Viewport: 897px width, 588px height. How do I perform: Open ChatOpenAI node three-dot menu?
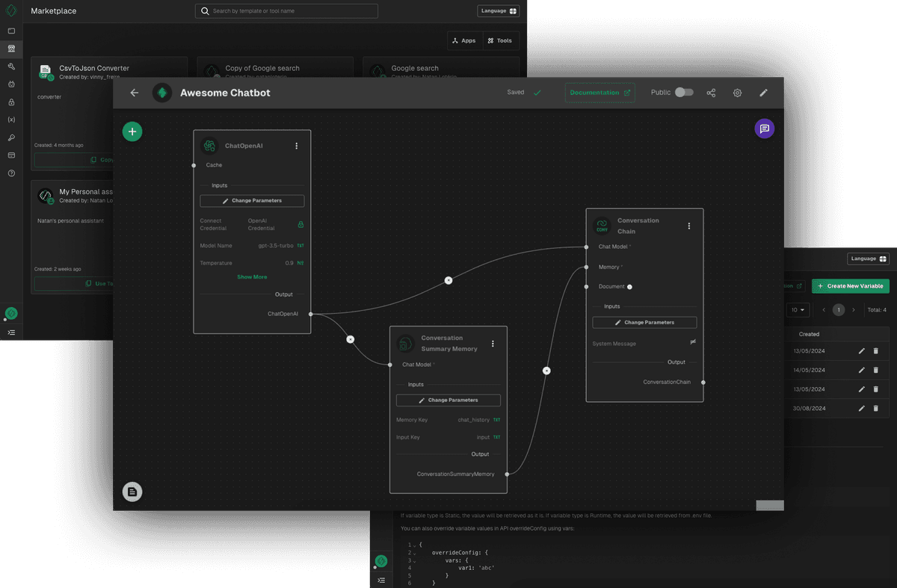(x=297, y=146)
